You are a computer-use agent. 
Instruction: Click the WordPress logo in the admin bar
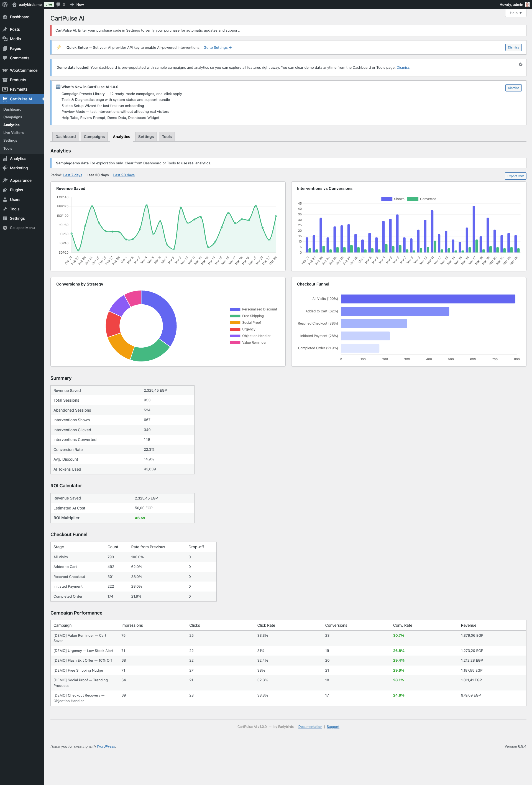[5, 4]
